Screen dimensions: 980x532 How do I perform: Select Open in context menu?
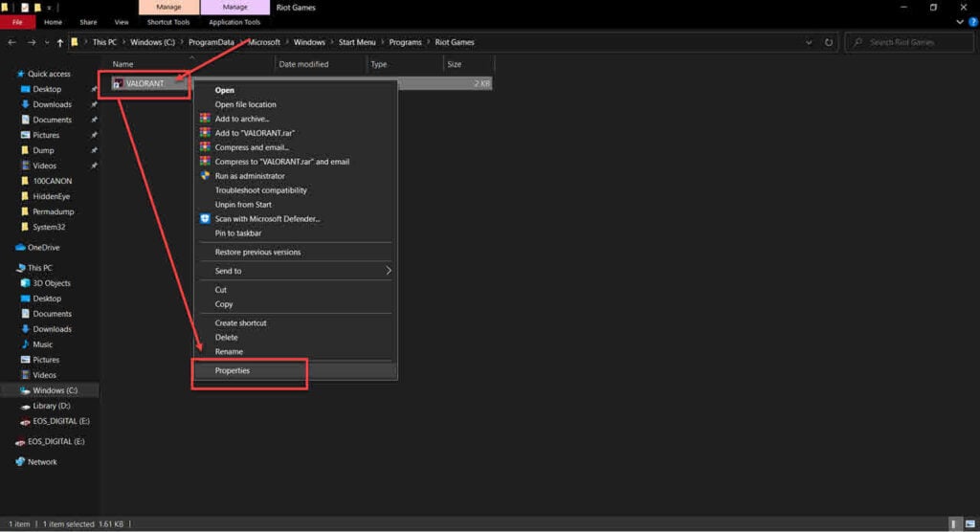(224, 90)
